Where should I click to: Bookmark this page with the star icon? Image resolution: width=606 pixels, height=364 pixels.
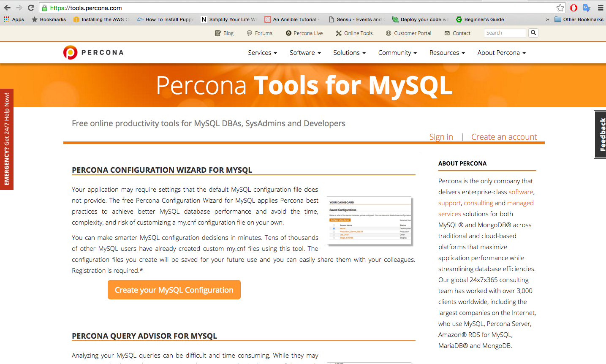click(x=560, y=8)
